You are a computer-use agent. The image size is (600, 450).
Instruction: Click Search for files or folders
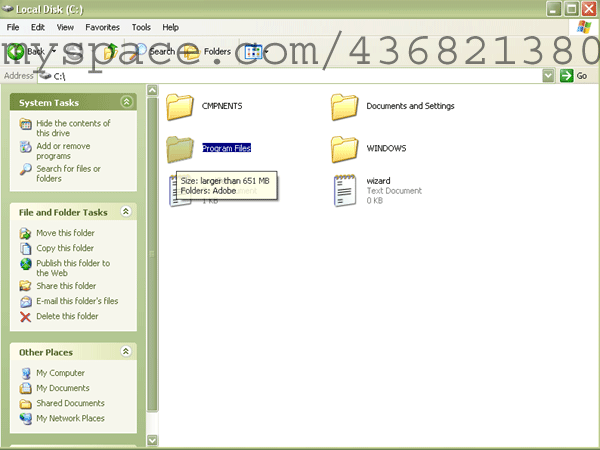(x=68, y=173)
